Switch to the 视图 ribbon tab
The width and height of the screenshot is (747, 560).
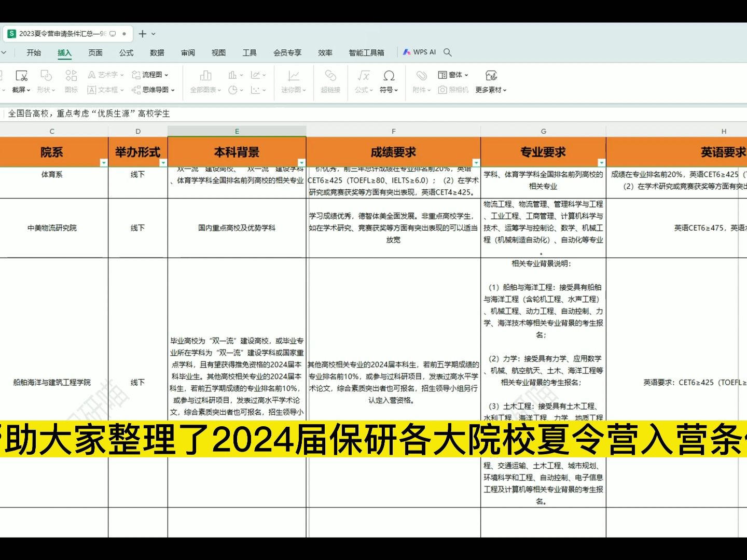click(218, 52)
